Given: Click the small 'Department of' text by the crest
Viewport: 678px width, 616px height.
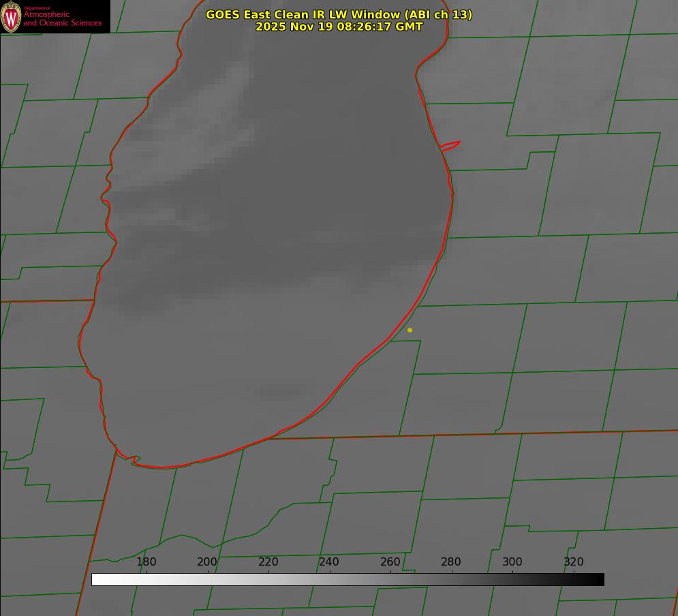Looking at the screenshot, I should coord(37,8).
